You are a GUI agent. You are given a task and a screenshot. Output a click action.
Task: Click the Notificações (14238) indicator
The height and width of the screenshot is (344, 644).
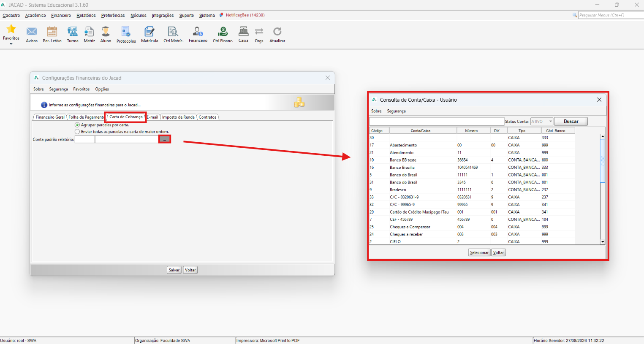point(245,15)
